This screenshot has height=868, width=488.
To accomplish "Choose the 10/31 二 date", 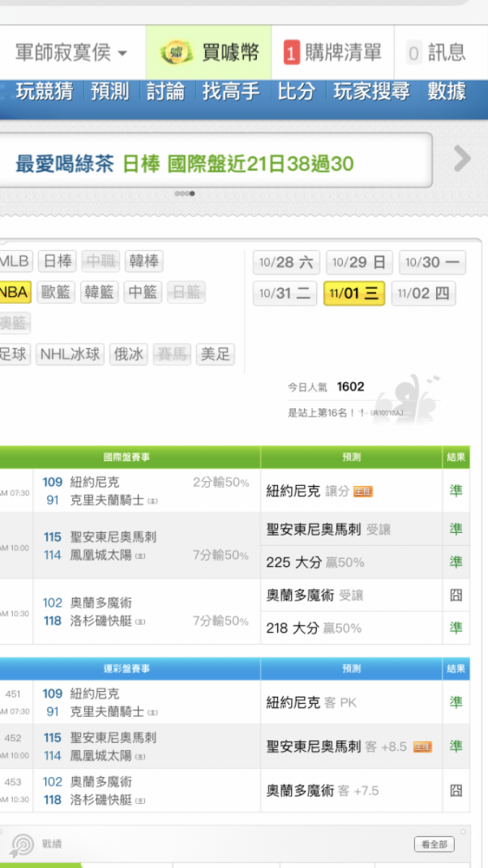I will point(285,293).
